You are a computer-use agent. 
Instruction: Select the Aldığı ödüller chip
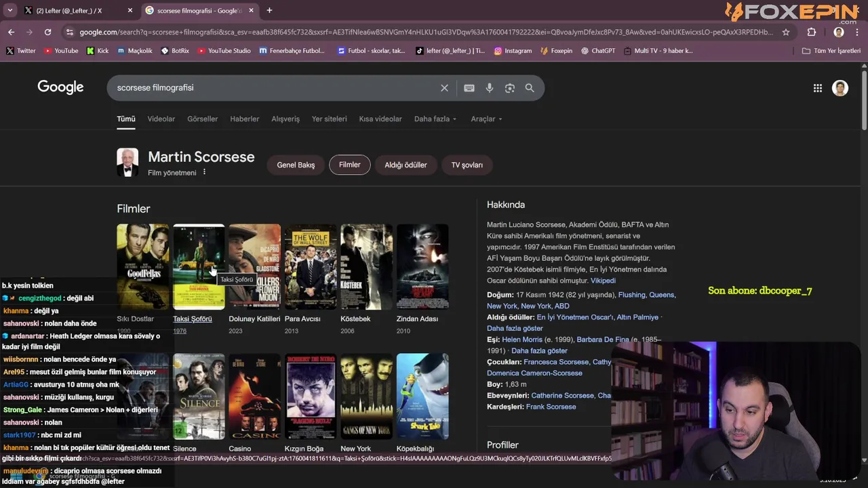click(406, 165)
